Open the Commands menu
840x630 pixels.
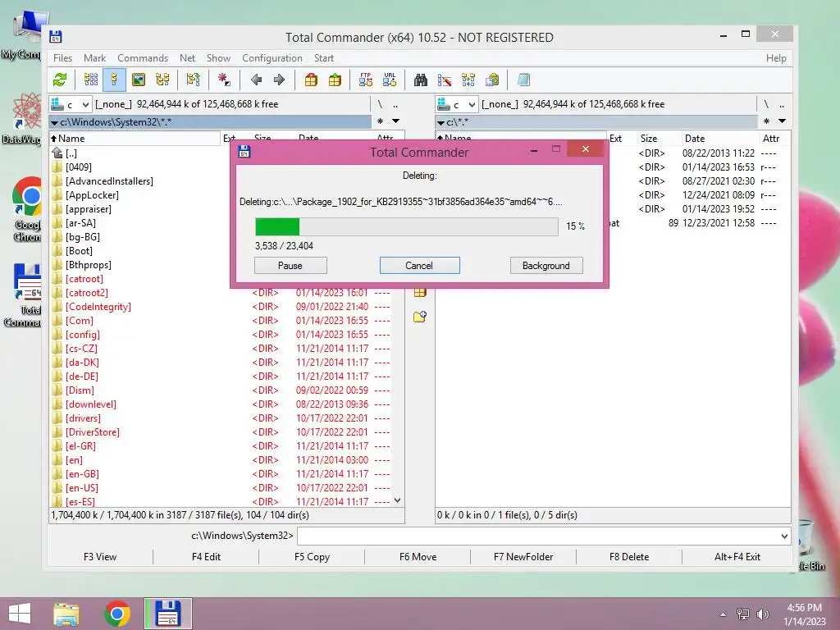143,58
